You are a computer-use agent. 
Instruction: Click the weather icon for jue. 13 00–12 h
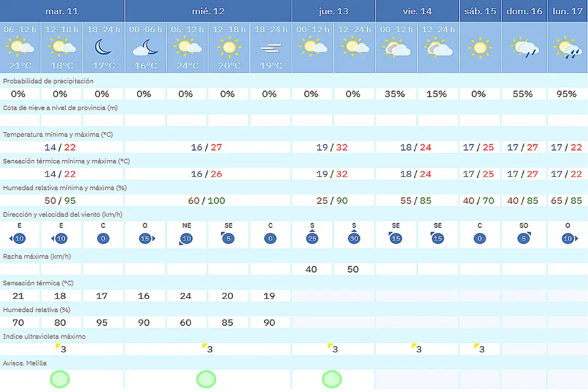coord(313,47)
